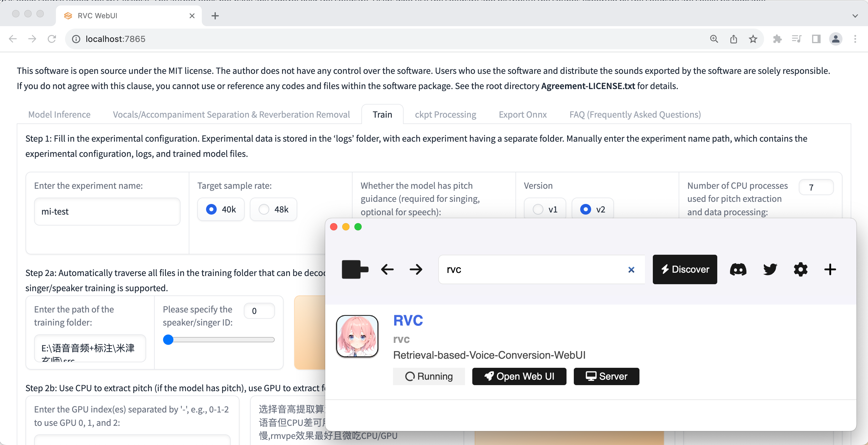Click the Running status button

pyautogui.click(x=429, y=376)
